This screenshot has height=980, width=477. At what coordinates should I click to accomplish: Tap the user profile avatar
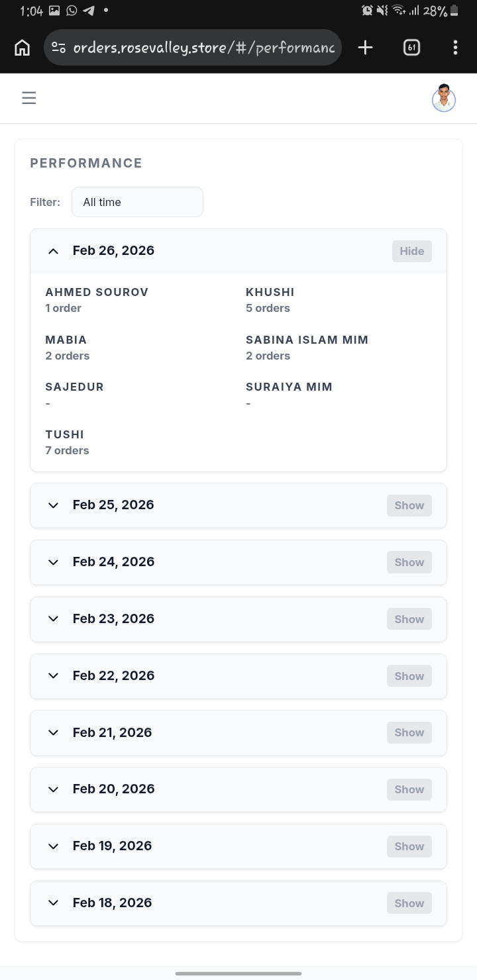point(443,99)
